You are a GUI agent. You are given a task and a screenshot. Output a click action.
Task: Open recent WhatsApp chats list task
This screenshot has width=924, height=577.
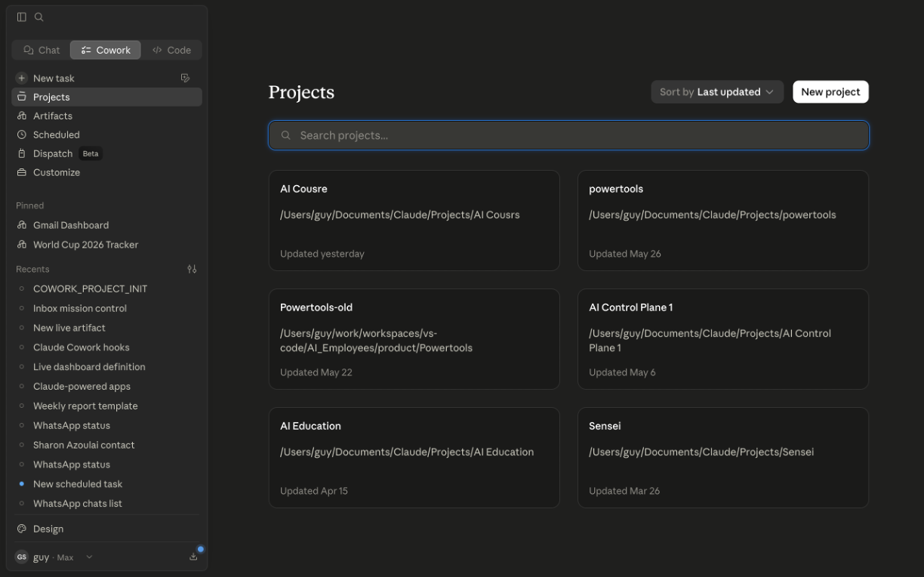tap(106, 504)
